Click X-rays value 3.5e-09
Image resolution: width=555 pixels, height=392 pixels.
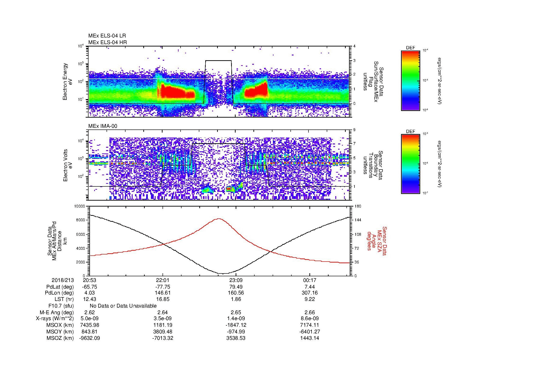tap(163, 318)
